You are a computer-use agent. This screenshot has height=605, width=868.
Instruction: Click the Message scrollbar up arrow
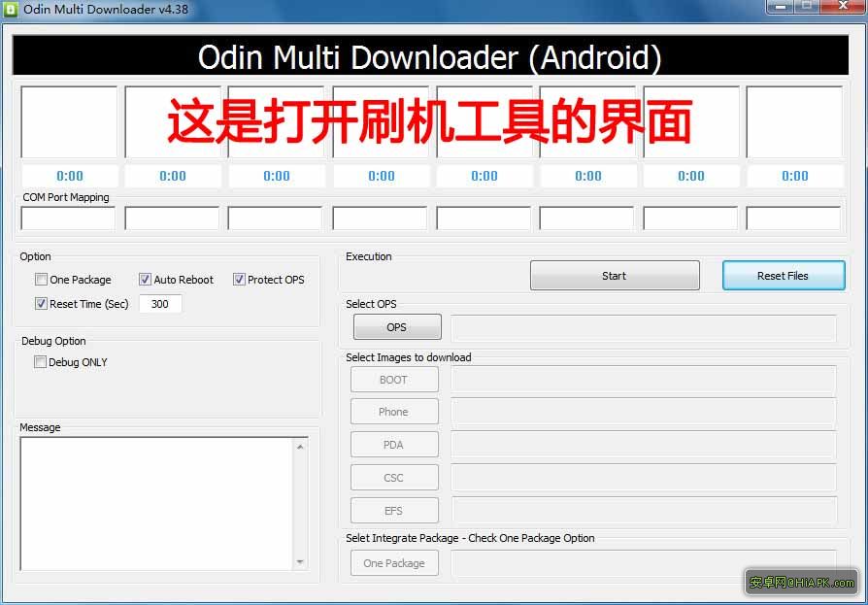300,447
